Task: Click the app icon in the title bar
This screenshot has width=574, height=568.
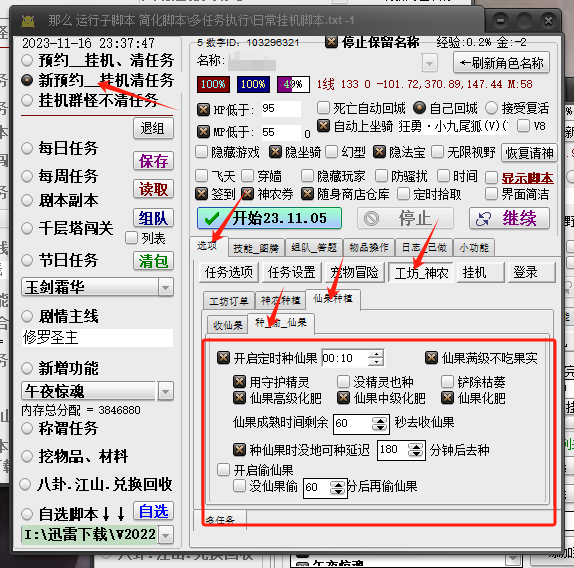Action: click(27, 21)
